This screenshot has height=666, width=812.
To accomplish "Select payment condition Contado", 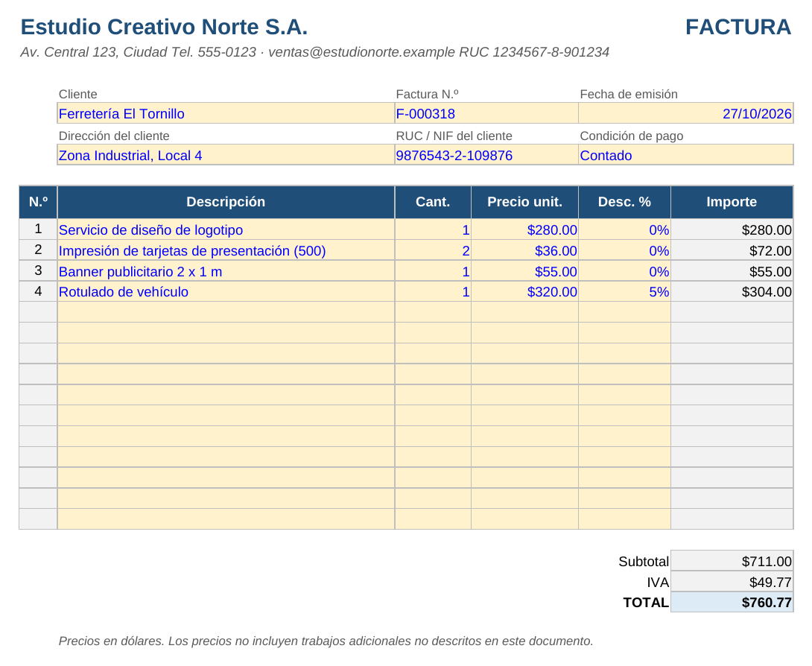I will pyautogui.click(x=685, y=156).
